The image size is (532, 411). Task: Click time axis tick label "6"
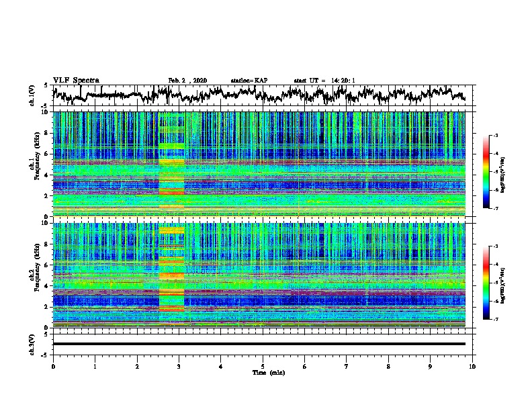point(305,367)
